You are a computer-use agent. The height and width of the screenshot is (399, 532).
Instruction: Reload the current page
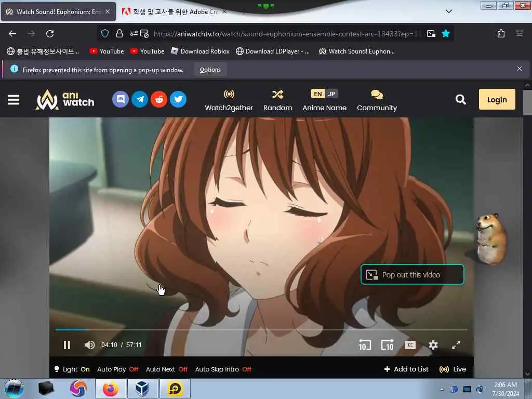[50, 34]
